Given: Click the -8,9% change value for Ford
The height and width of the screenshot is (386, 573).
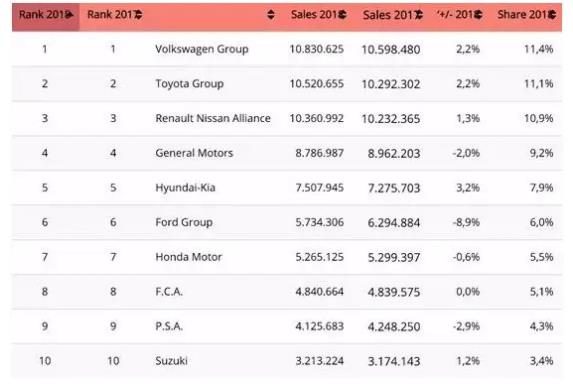Looking at the screenshot, I should coord(466,222).
